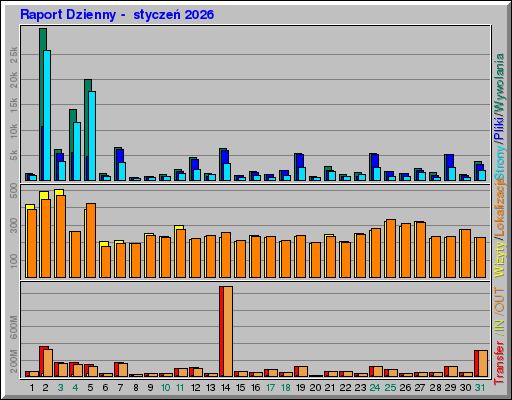Select day label 5 on the x-axis

point(90,388)
